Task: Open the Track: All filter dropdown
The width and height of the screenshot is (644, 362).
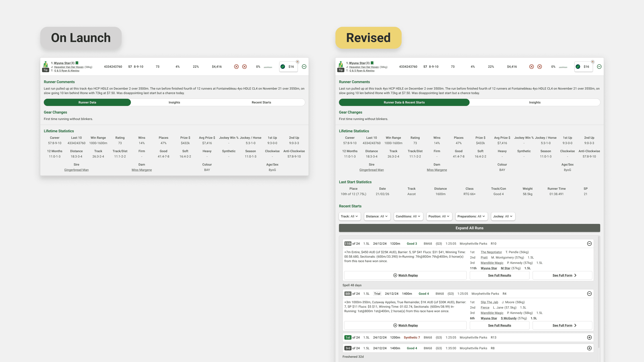Action: (x=350, y=216)
